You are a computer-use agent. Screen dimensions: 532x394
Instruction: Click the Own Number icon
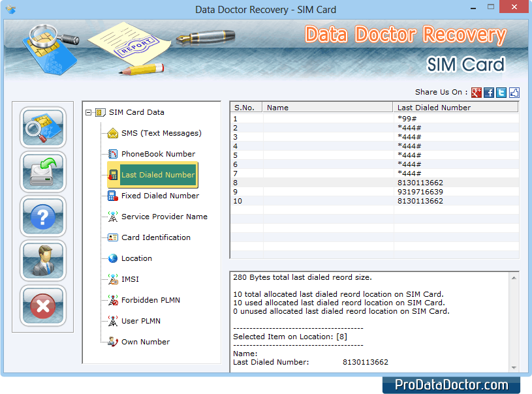[x=113, y=341]
